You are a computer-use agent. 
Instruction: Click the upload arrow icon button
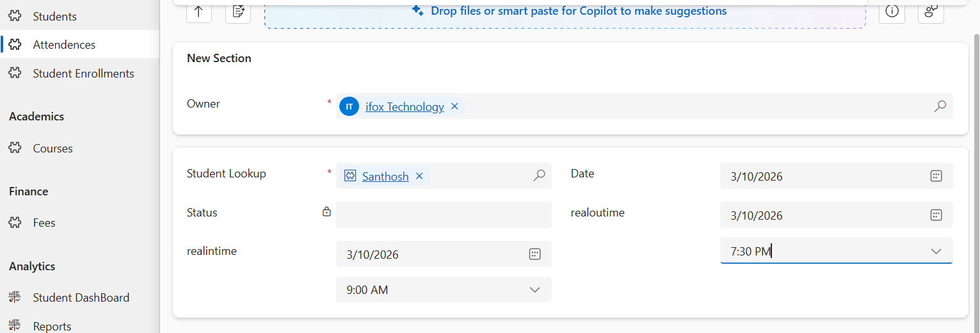(199, 11)
